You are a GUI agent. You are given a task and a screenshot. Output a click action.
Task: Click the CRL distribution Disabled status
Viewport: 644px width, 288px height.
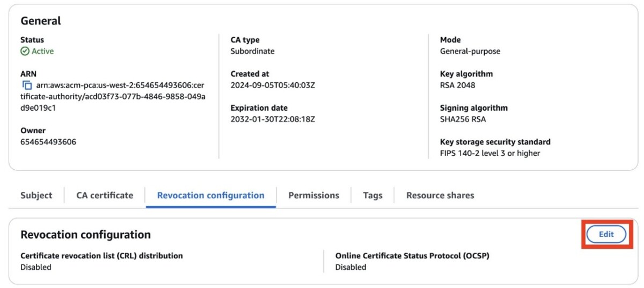(x=36, y=267)
